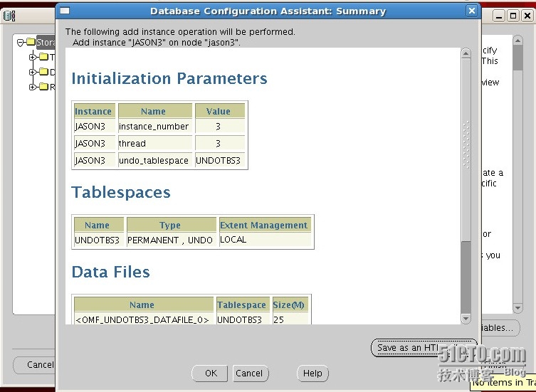Viewport: 536px width, 392px height.
Task: Click scroll down arrow in background help panel
Action: (x=518, y=308)
